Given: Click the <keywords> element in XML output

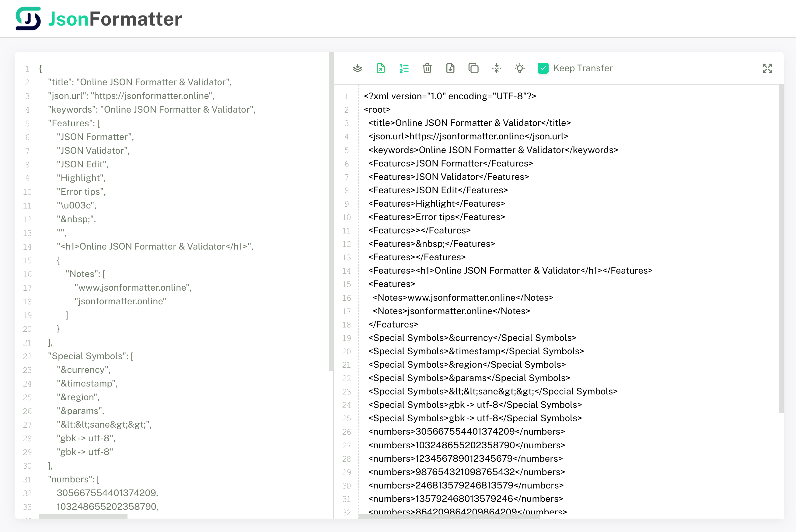Looking at the screenshot, I should [494, 150].
